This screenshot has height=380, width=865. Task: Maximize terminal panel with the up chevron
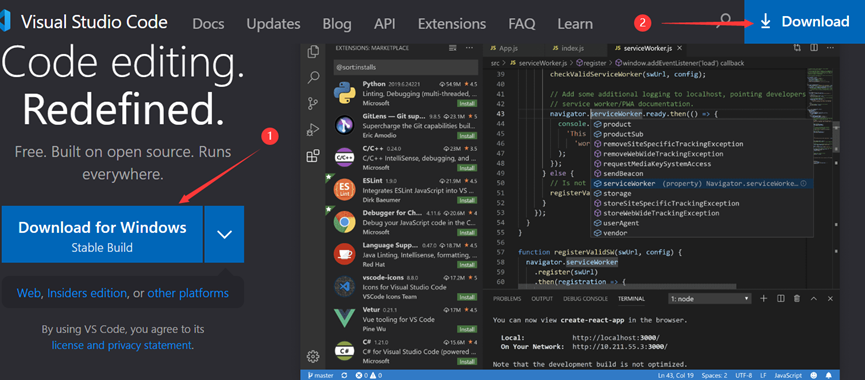pyautogui.click(x=814, y=298)
